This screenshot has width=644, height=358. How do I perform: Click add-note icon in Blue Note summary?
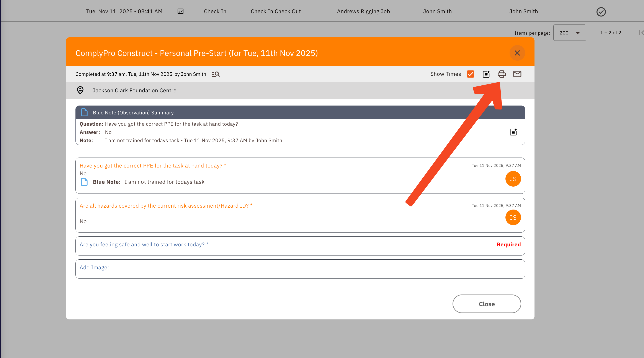pos(513,132)
